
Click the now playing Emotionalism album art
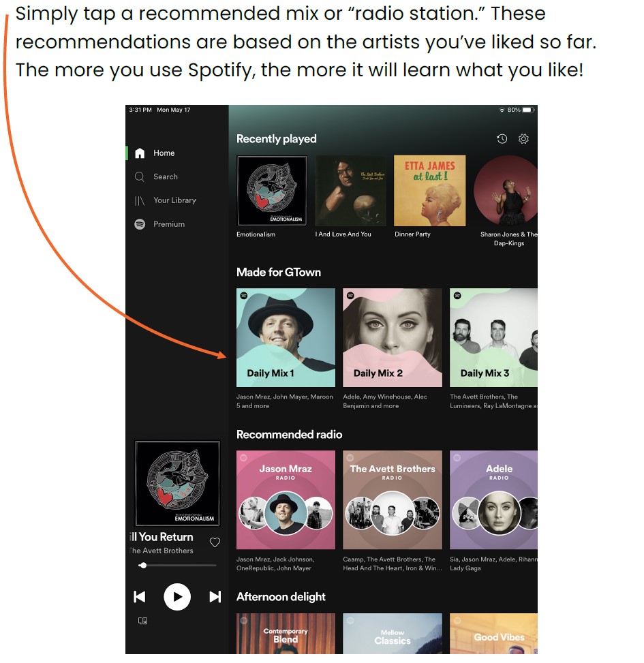178,483
